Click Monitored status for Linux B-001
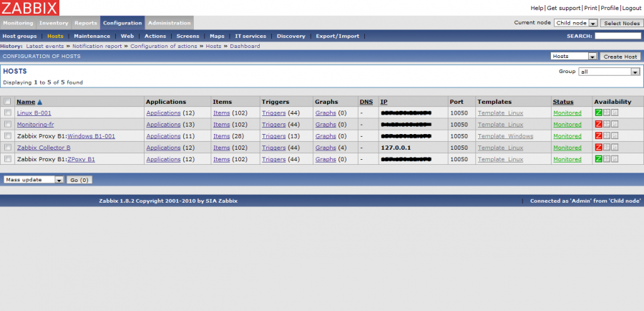The image size is (644, 311). point(567,113)
